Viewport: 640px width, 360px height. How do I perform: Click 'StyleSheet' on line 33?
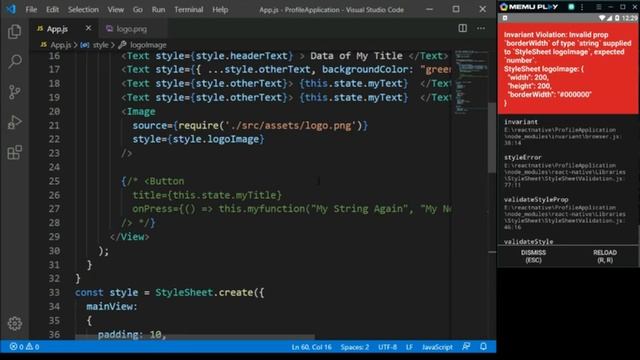click(184, 292)
